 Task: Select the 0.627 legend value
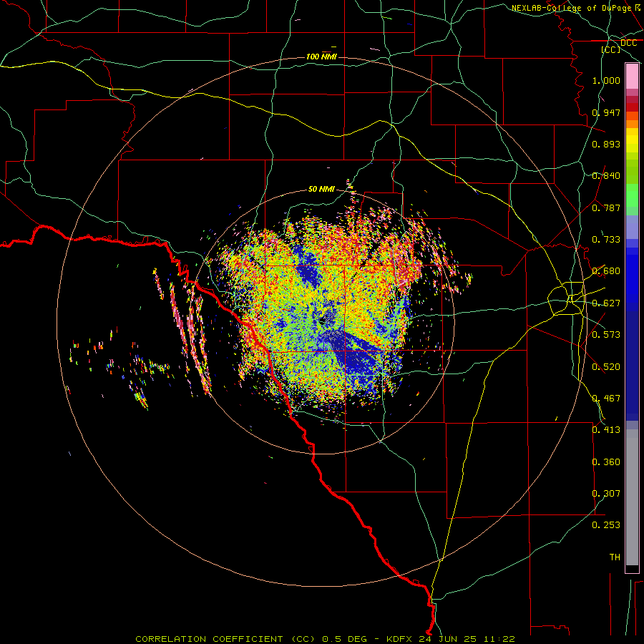[606, 303]
